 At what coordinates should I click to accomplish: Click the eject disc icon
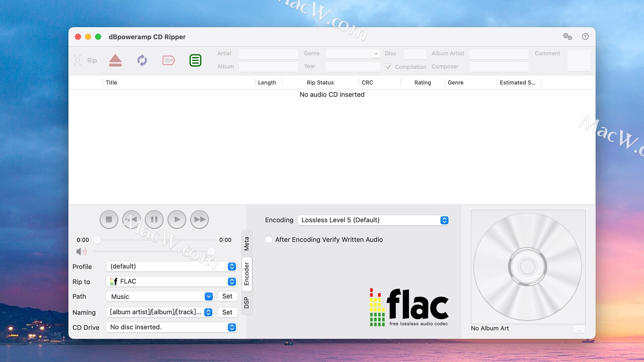(x=115, y=60)
